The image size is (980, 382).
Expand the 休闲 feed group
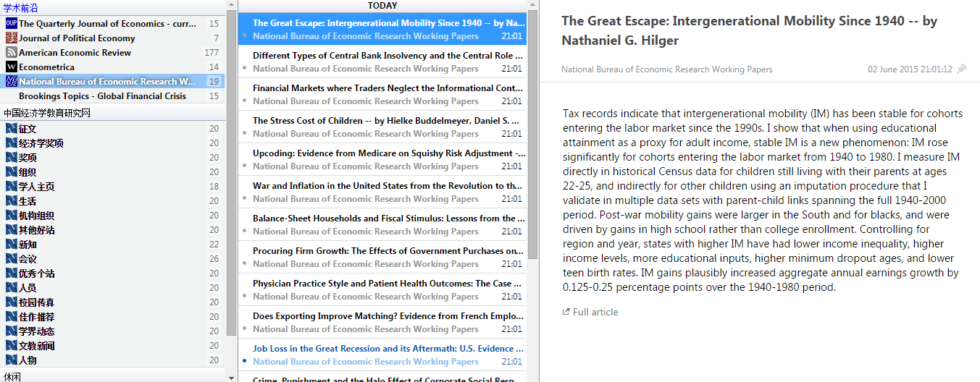(x=12, y=376)
